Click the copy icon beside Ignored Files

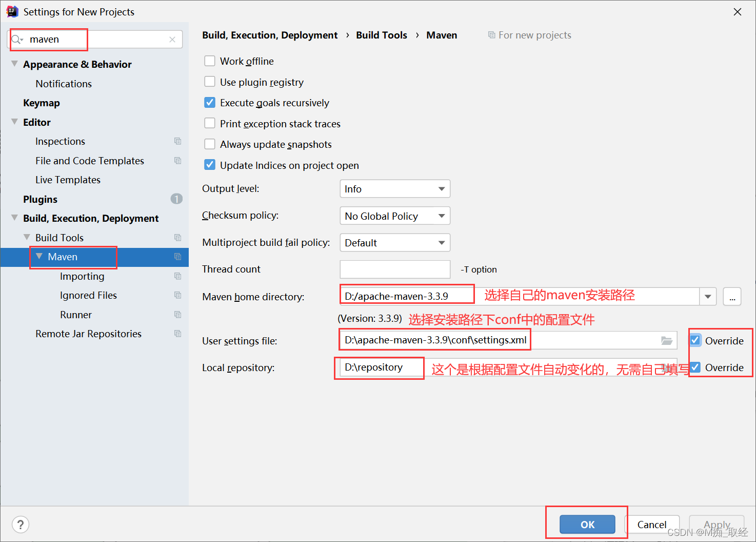tap(177, 295)
